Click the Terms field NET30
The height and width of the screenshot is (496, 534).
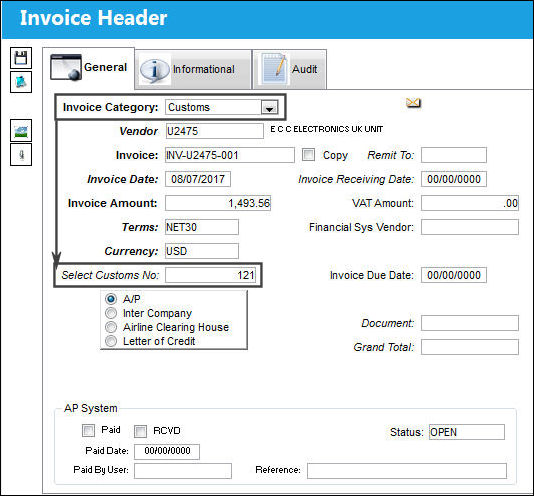[202, 227]
